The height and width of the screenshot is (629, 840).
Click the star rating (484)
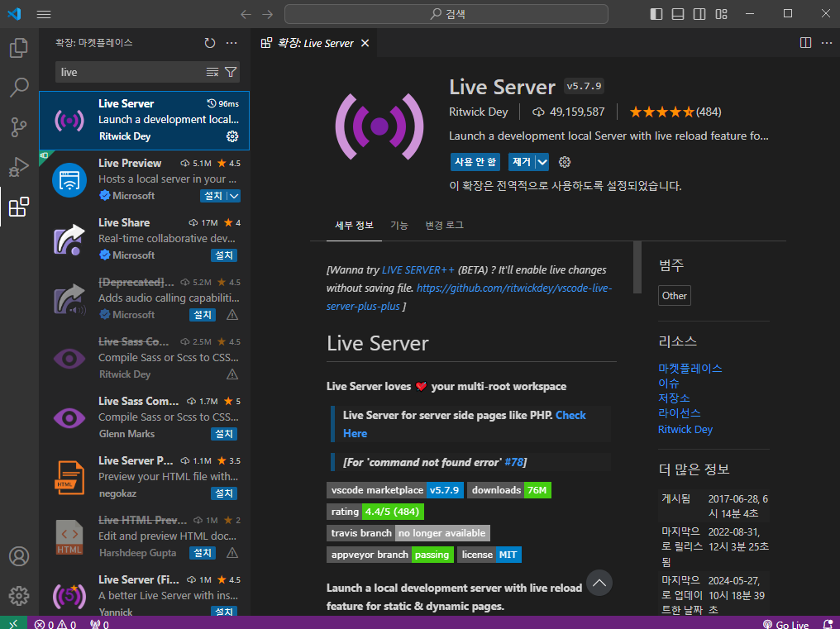click(x=675, y=112)
